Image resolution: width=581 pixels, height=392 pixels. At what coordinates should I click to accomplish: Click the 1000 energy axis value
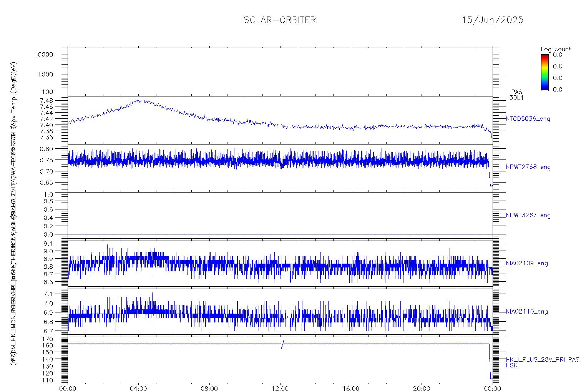click(x=46, y=74)
